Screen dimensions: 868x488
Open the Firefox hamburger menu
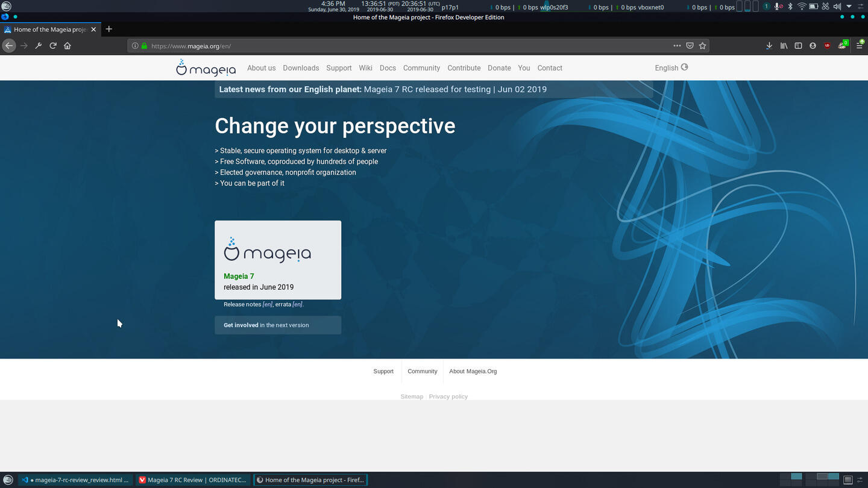tap(860, 46)
